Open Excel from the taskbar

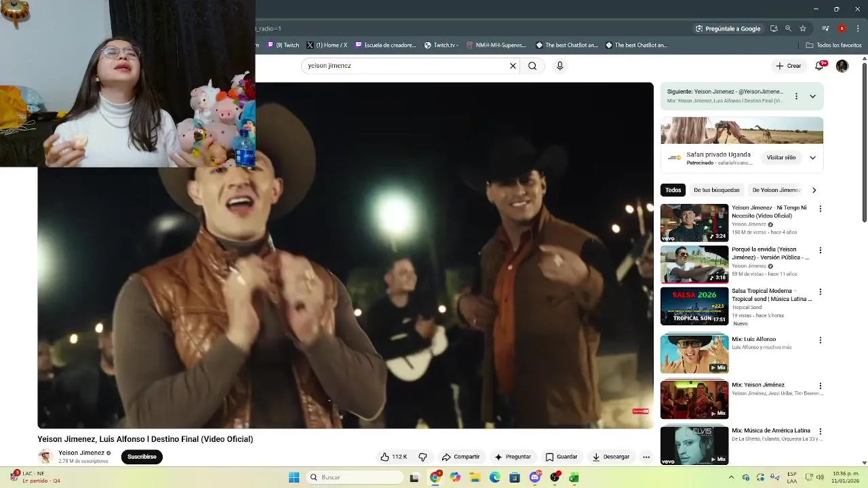pos(574,478)
